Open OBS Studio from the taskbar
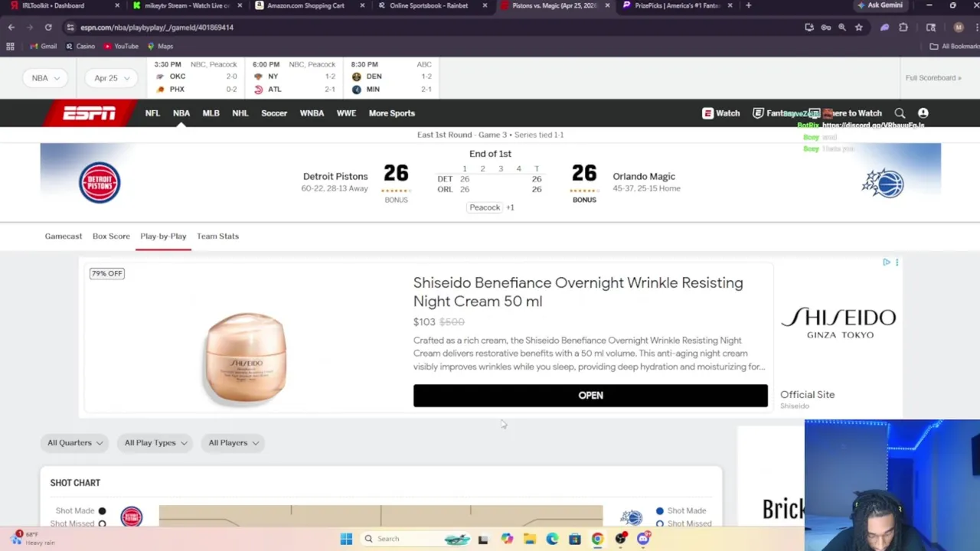The image size is (980, 551). pyautogui.click(x=620, y=539)
